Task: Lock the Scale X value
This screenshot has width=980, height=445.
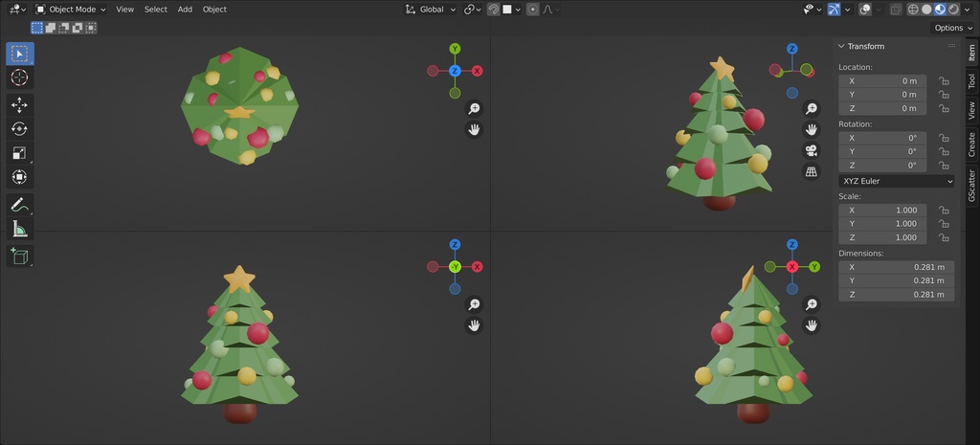Action: [x=944, y=210]
